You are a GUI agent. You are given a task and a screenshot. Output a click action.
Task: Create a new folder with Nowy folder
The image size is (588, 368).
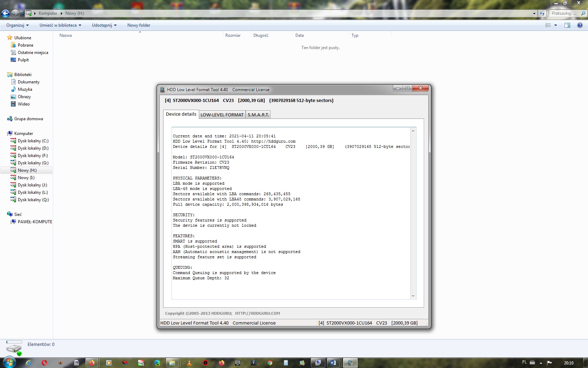139,25
